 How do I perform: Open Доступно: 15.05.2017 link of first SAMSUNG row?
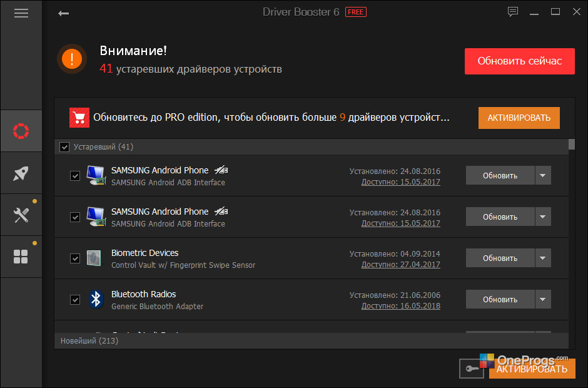pyautogui.click(x=400, y=182)
